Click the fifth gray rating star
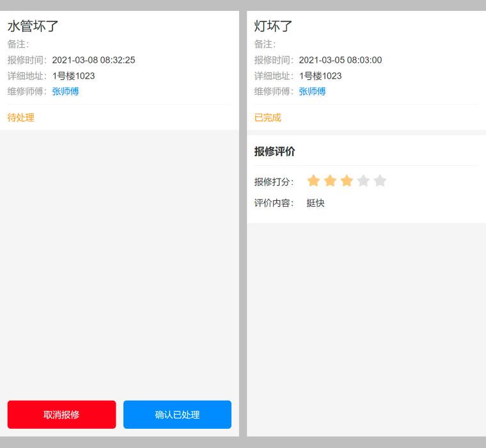Image resolution: width=486 pixels, height=448 pixels. coord(380,180)
